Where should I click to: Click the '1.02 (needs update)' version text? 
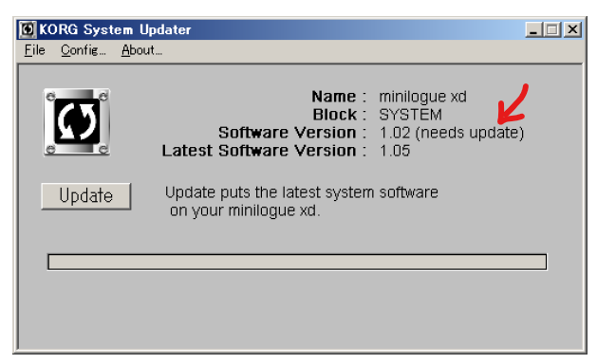452,133
